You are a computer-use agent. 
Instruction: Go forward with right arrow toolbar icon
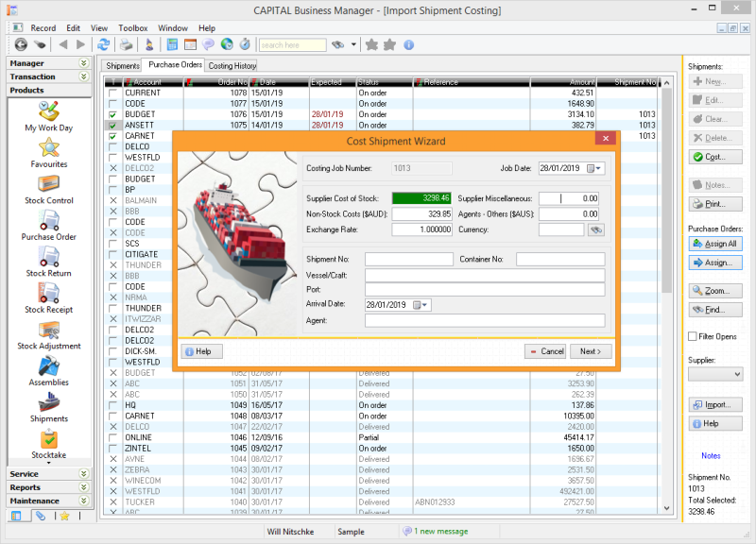80,44
